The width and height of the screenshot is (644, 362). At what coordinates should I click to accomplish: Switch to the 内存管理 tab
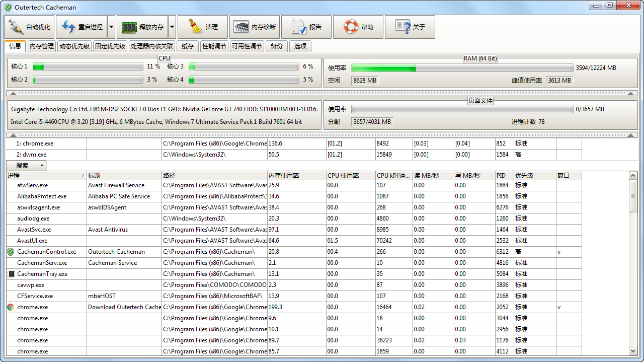[42, 46]
